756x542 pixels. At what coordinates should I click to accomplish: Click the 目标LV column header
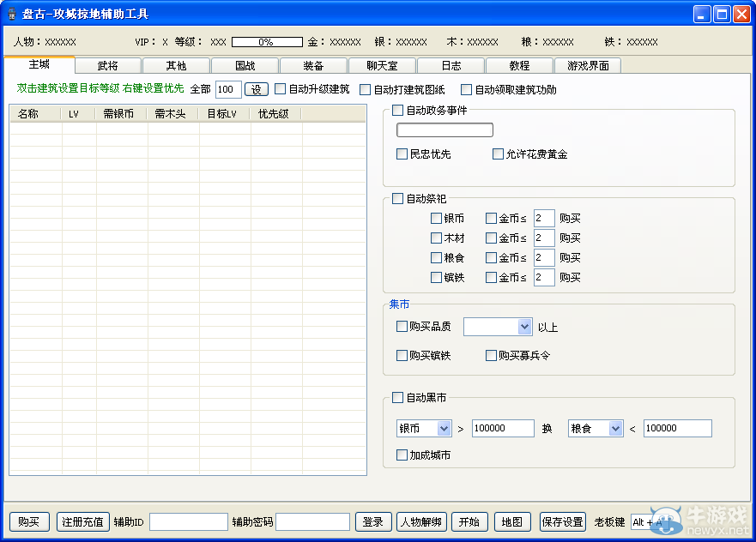tap(224, 114)
